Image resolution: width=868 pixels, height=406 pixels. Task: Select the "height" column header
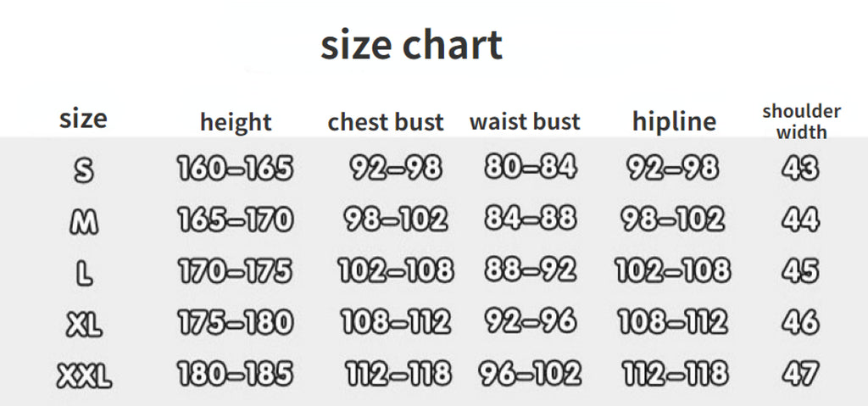pos(236,122)
